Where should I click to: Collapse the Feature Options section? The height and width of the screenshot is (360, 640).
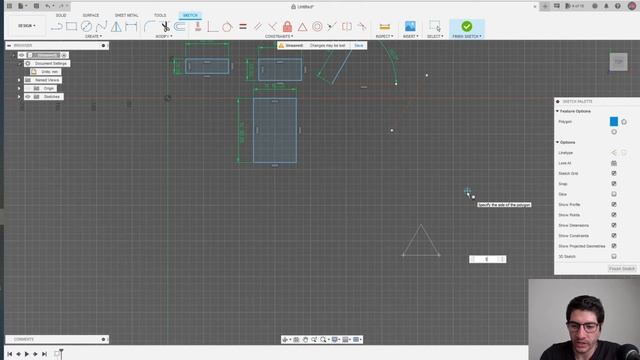pyautogui.click(x=558, y=111)
